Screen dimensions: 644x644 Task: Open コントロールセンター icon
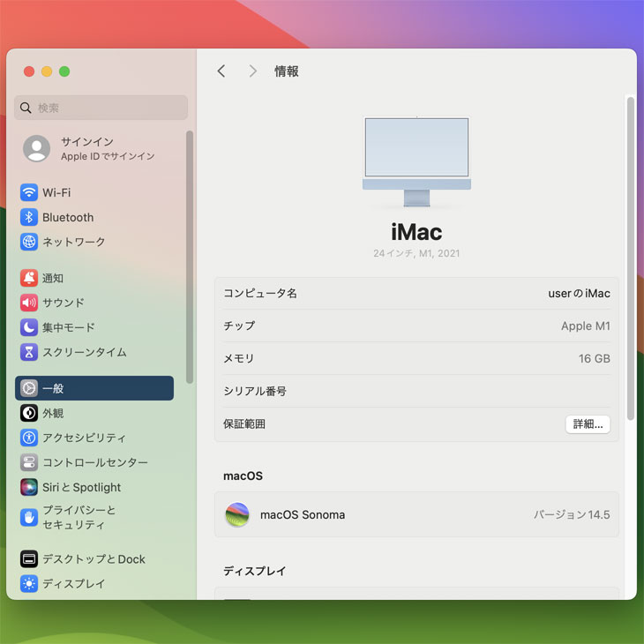pyautogui.click(x=29, y=462)
